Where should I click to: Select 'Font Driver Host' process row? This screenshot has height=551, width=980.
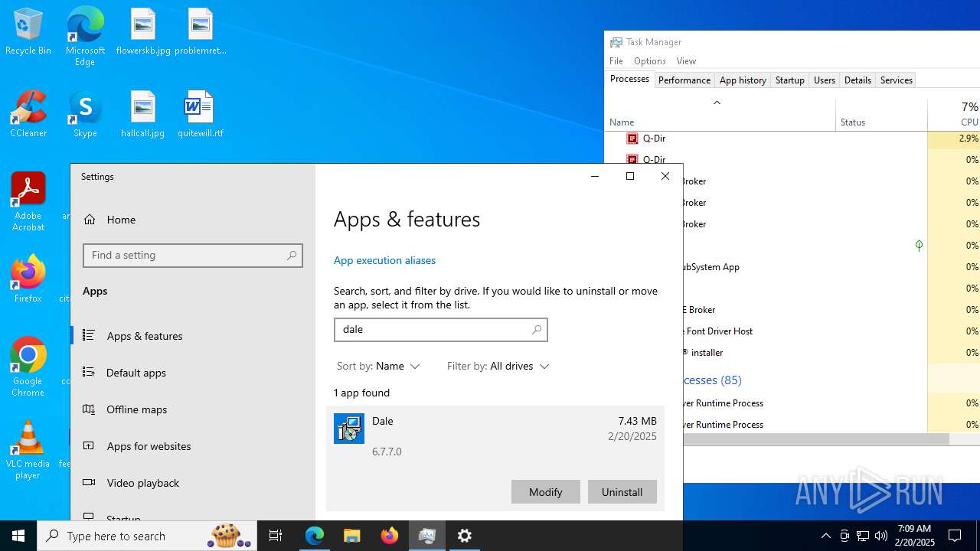coord(831,331)
